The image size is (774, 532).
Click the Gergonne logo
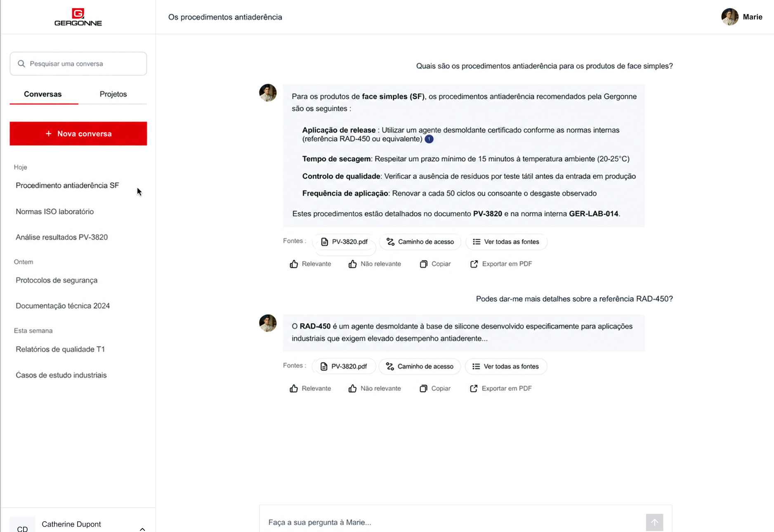pos(78,17)
